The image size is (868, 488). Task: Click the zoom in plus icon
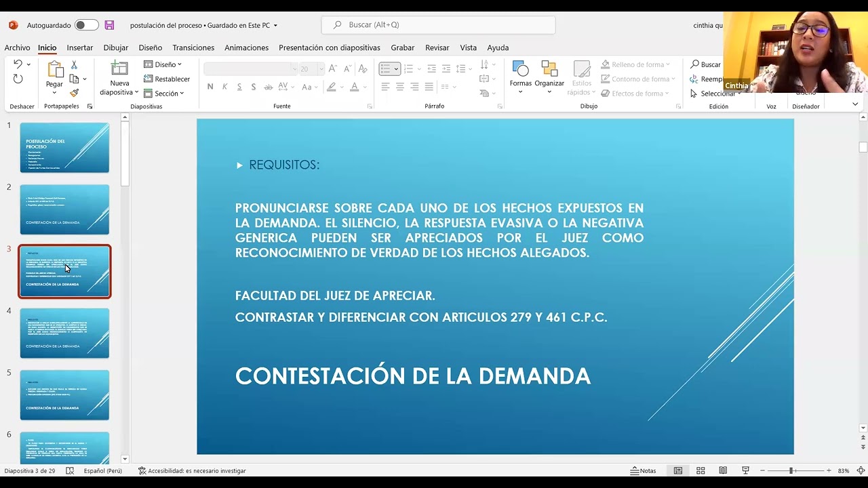point(829,470)
